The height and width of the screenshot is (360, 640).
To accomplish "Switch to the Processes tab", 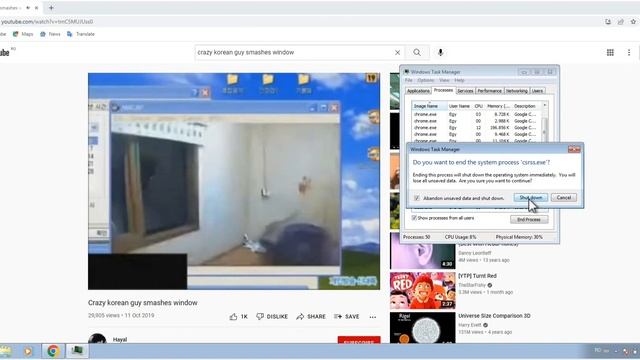I will pyautogui.click(x=443, y=90).
